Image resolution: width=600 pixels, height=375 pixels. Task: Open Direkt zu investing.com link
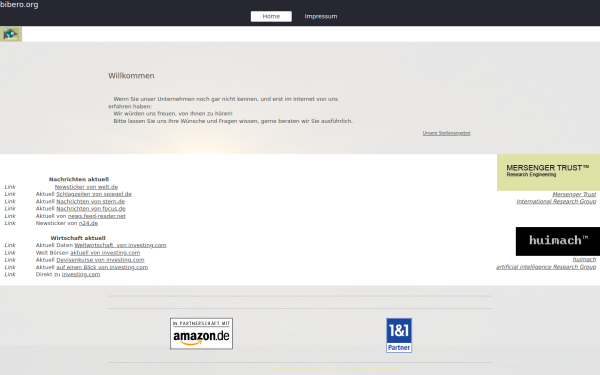pyautogui.click(x=81, y=274)
